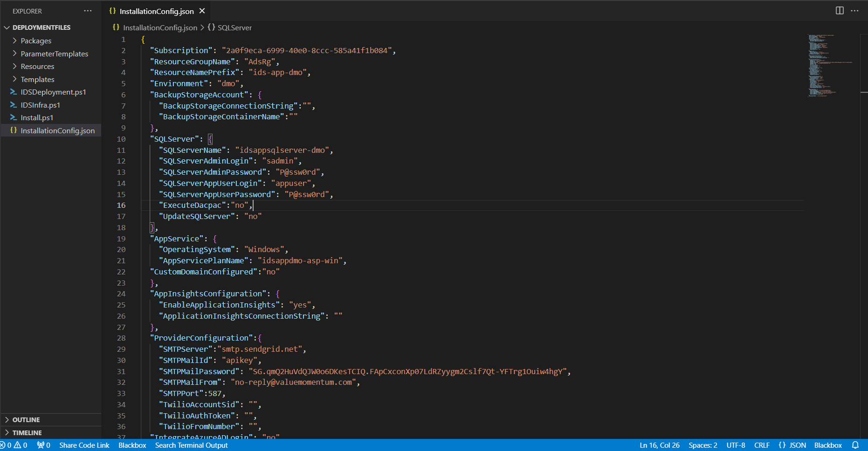The height and width of the screenshot is (451, 868).
Task: Click line number 16 in gutter
Action: pyautogui.click(x=121, y=205)
